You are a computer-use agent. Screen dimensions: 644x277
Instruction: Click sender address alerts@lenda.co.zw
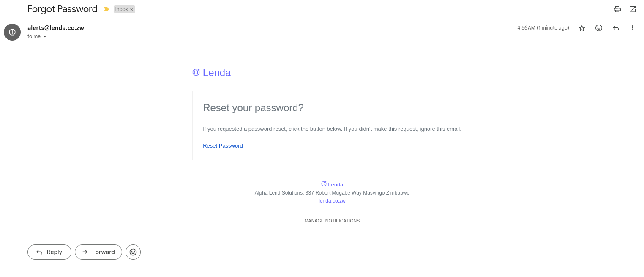56,28
